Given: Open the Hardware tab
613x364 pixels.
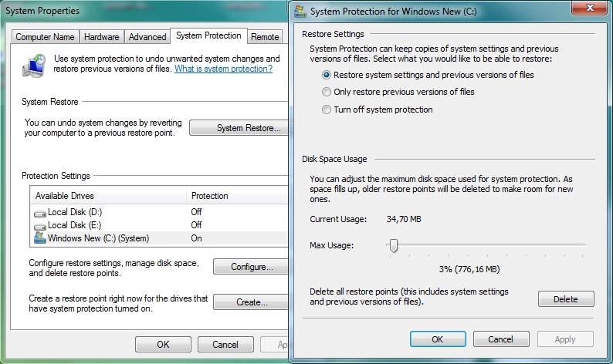Looking at the screenshot, I should pos(102,37).
